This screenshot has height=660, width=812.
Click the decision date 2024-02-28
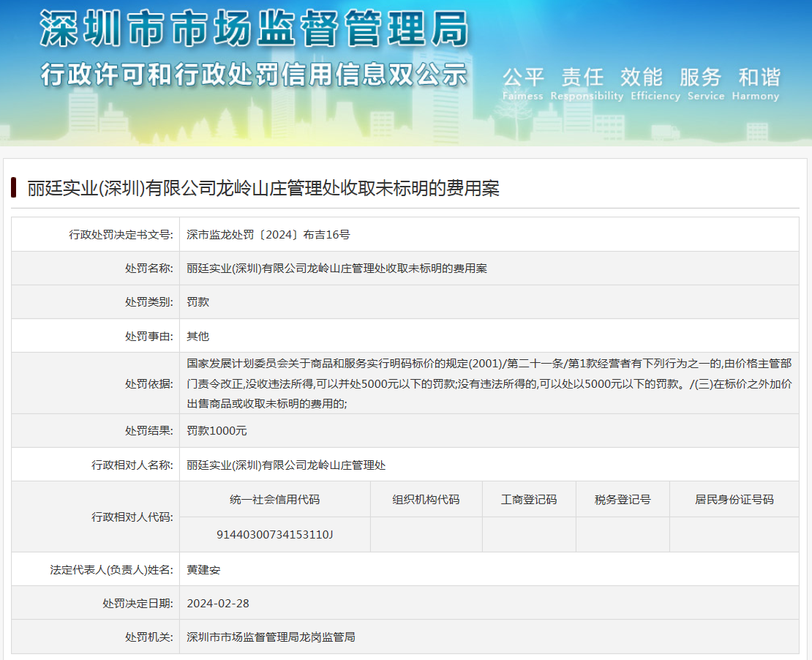[x=217, y=604]
